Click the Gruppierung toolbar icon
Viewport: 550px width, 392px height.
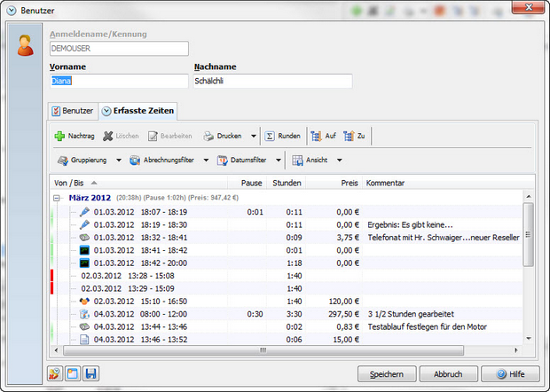[63, 161]
